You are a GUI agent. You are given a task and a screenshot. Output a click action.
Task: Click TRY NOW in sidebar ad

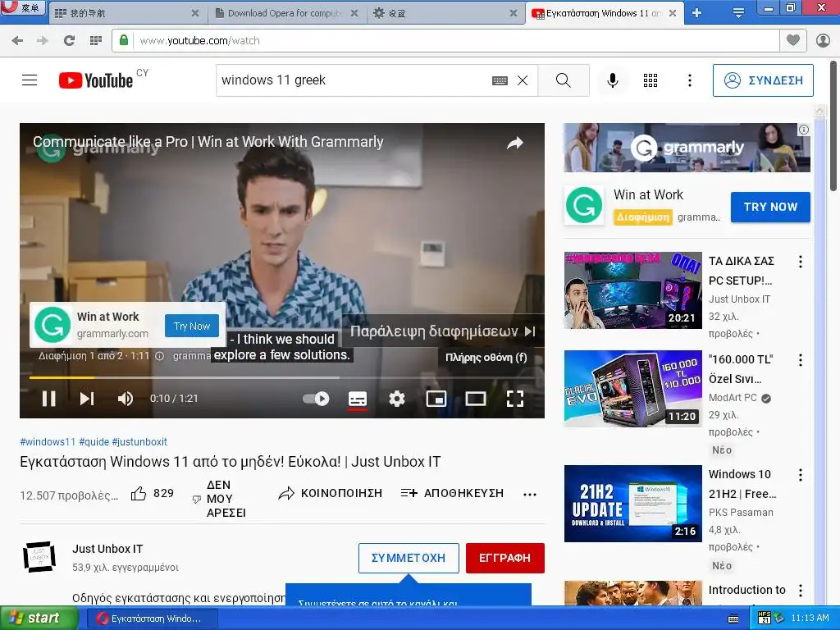pyautogui.click(x=770, y=207)
